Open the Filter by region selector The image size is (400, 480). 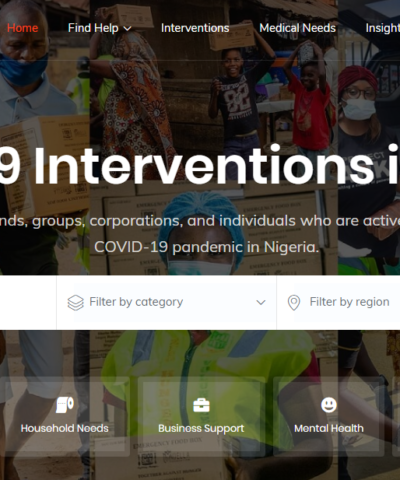pos(338,302)
